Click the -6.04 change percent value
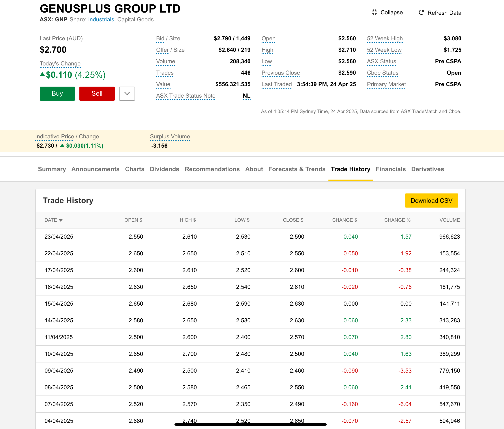The width and height of the screenshot is (504, 429). click(405, 404)
